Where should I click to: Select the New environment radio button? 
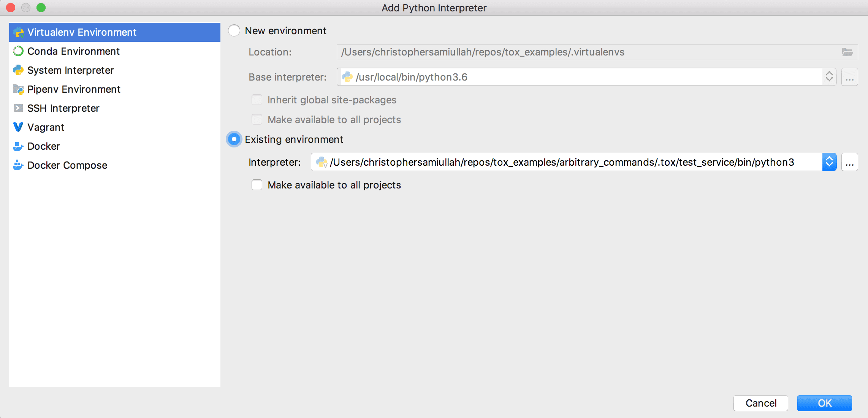(x=234, y=30)
